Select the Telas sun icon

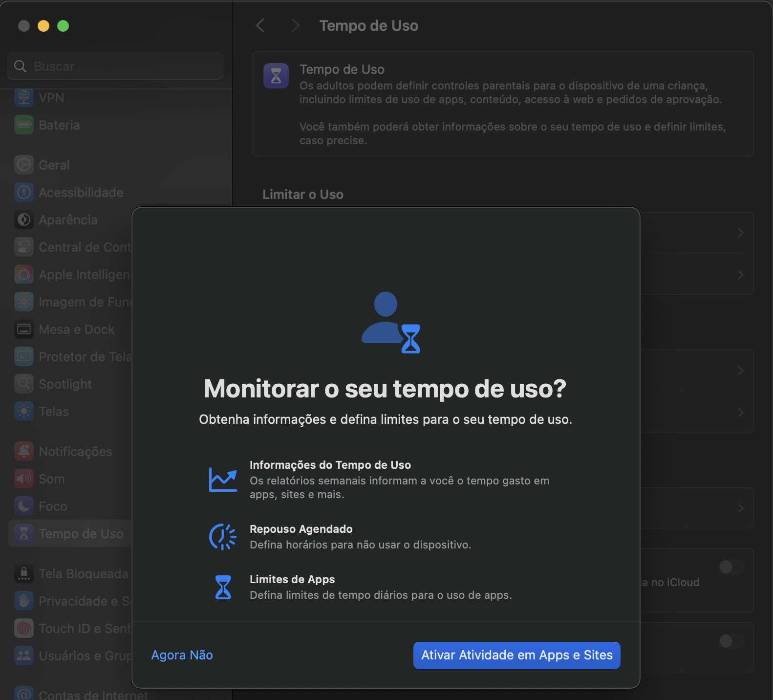pos(24,411)
